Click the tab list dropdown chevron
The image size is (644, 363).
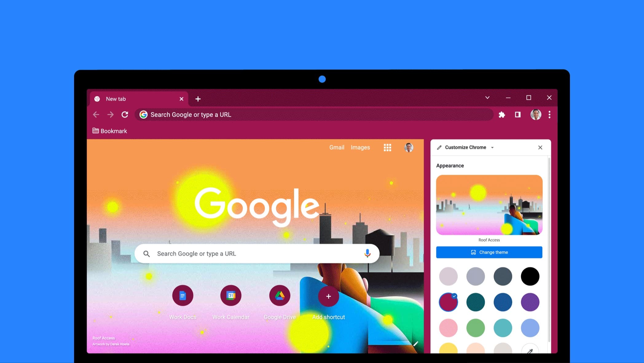point(487,98)
